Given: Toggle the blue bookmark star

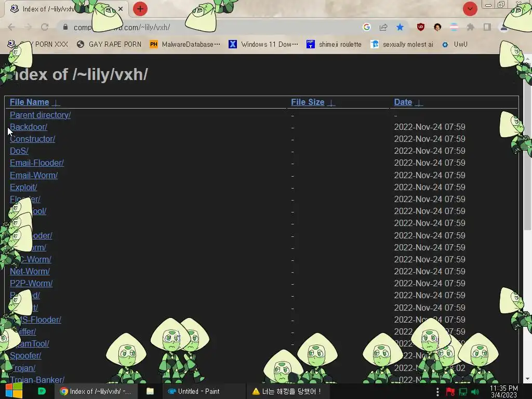Looking at the screenshot, I should click(x=400, y=27).
